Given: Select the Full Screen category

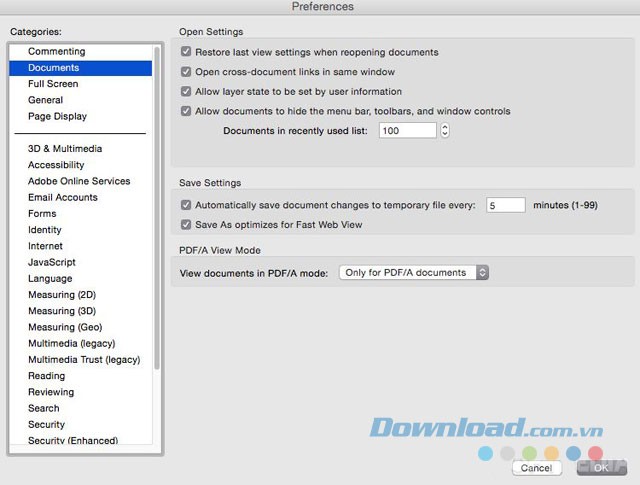Looking at the screenshot, I should 53,84.
